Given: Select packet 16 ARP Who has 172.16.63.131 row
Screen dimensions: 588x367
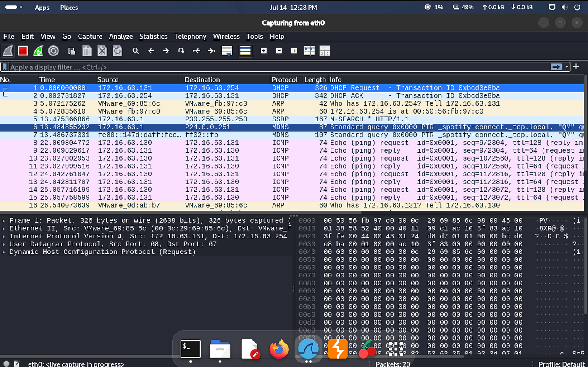Looking at the screenshot, I should [292, 206].
